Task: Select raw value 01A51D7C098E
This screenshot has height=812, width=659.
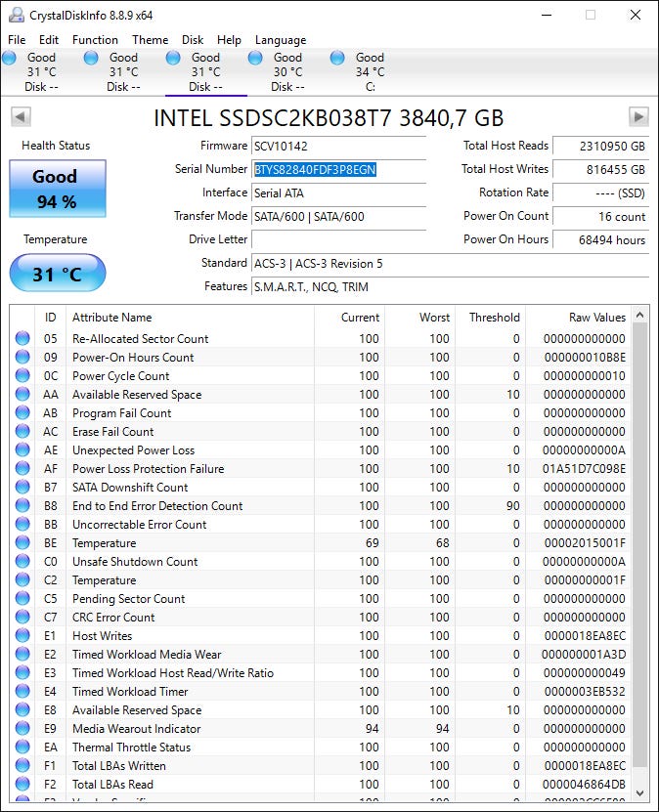Action: pos(584,469)
